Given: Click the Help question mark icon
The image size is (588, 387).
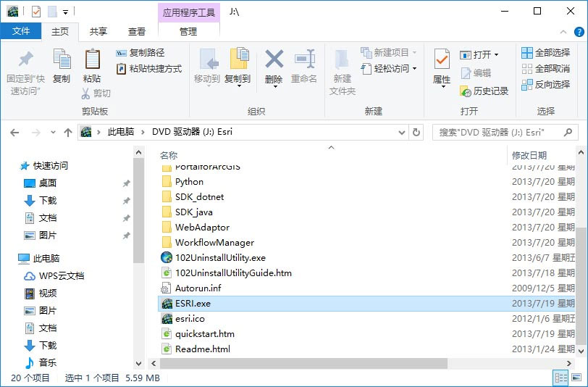Looking at the screenshot, I should point(579,32).
